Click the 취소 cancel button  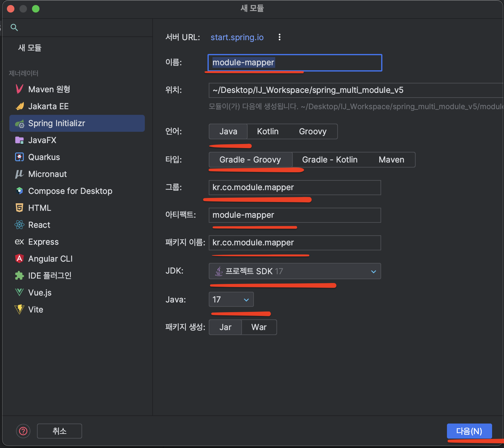[60, 431]
